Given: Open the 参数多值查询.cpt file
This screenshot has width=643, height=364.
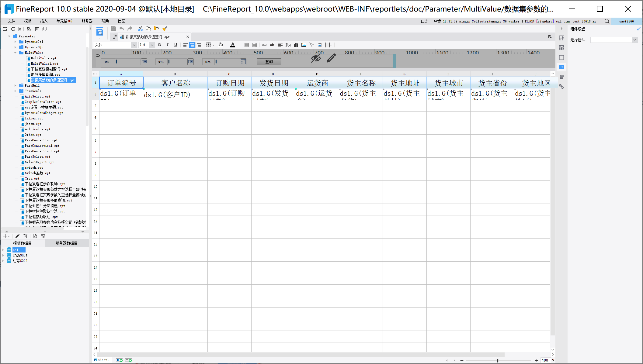Looking at the screenshot, I should (x=45, y=74).
